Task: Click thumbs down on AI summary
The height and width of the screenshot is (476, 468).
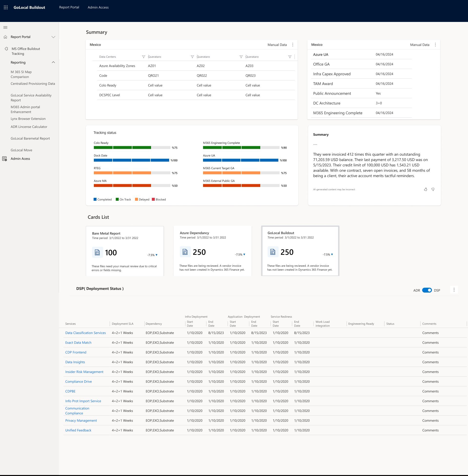Action: point(433,189)
